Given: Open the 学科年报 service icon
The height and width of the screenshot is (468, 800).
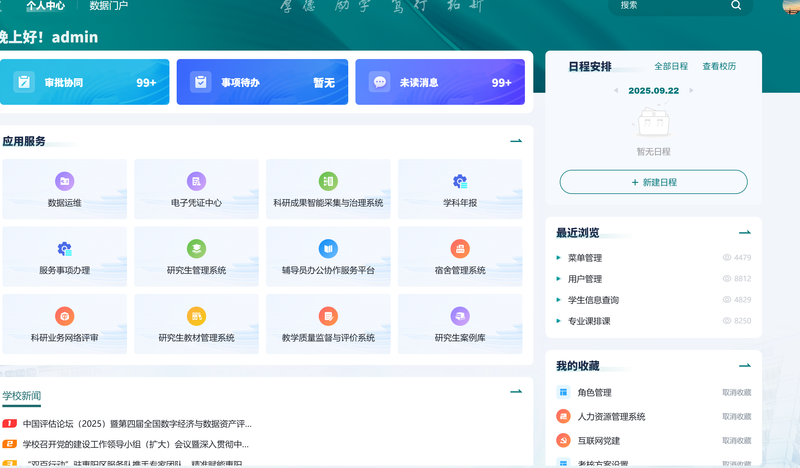Looking at the screenshot, I should point(460,181).
